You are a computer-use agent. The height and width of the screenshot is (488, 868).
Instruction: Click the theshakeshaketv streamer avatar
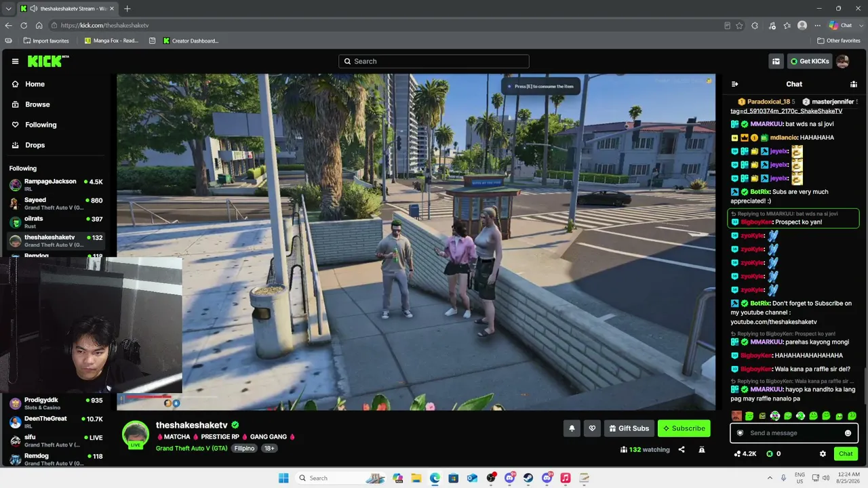pyautogui.click(x=135, y=434)
